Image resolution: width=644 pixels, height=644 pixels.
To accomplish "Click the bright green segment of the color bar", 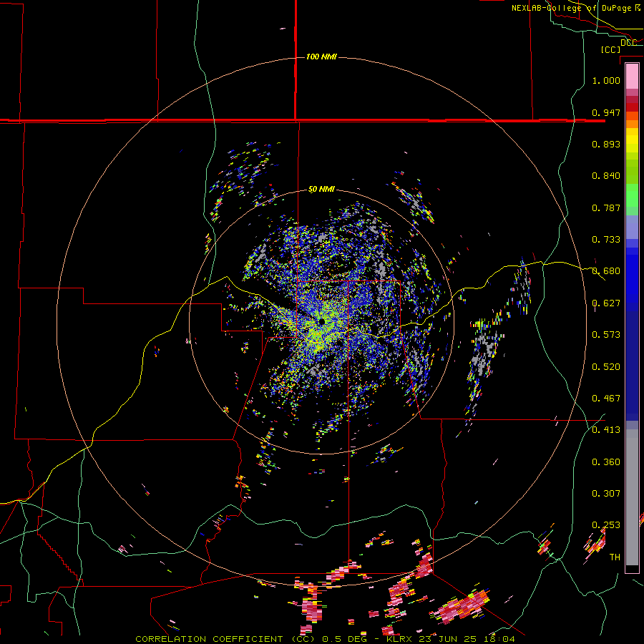I will pyautogui.click(x=632, y=195).
